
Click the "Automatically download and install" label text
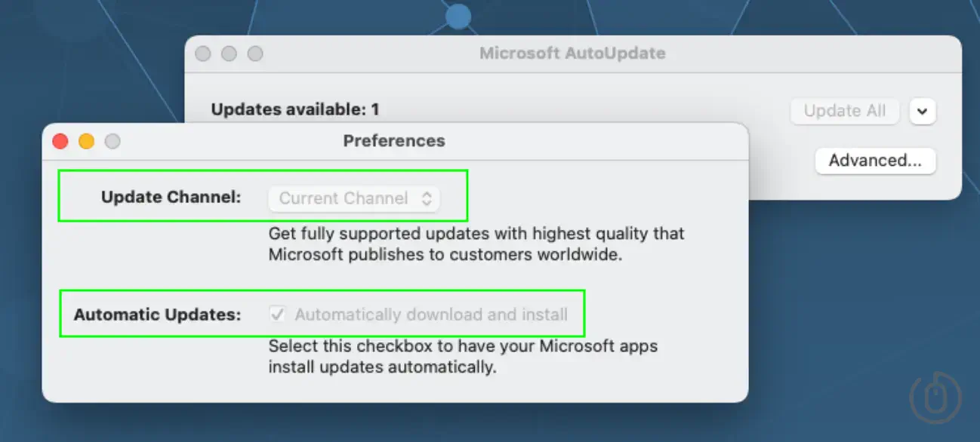point(431,315)
